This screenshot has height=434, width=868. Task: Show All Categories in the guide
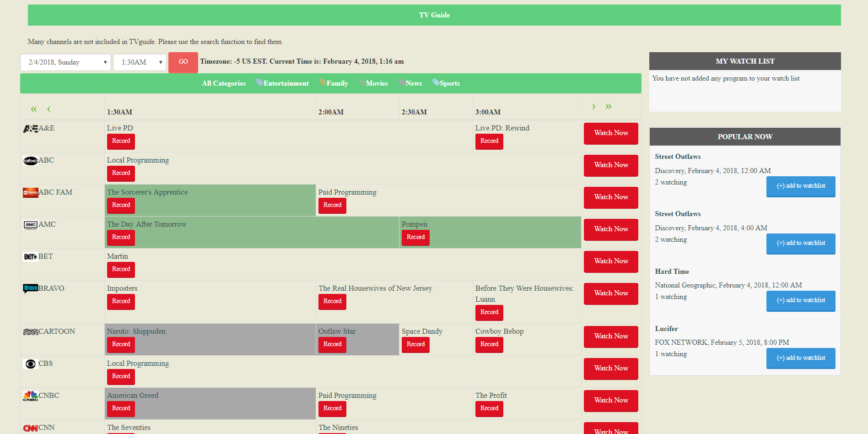224,83
